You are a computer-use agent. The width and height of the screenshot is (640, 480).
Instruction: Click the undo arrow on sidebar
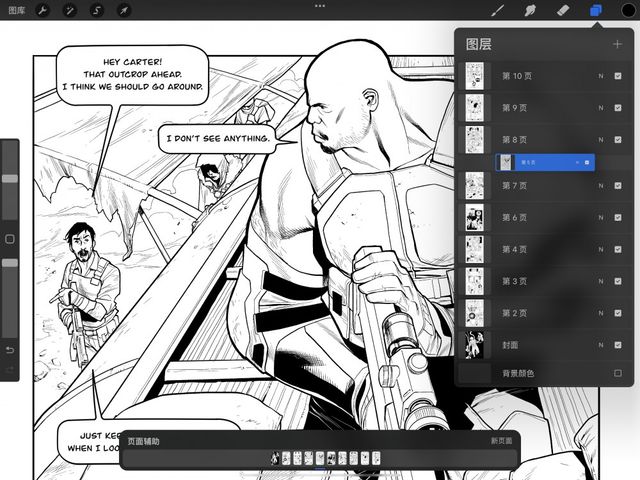pyautogui.click(x=10, y=350)
